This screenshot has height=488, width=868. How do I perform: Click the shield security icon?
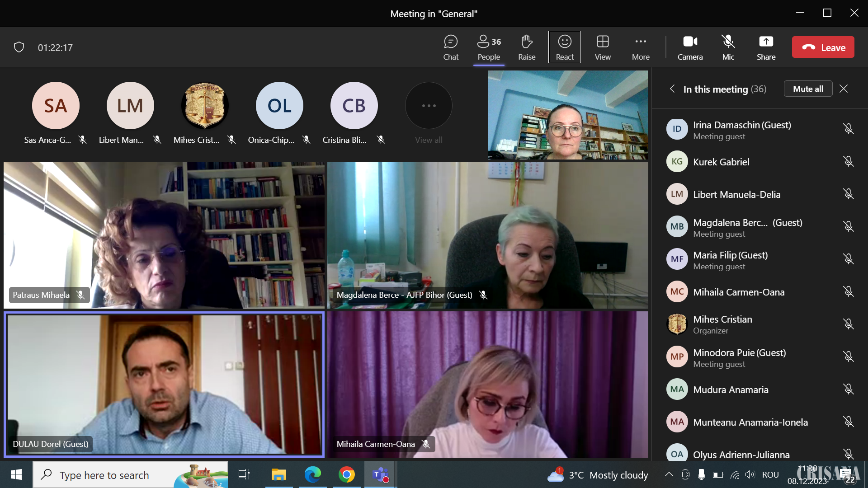click(x=19, y=47)
